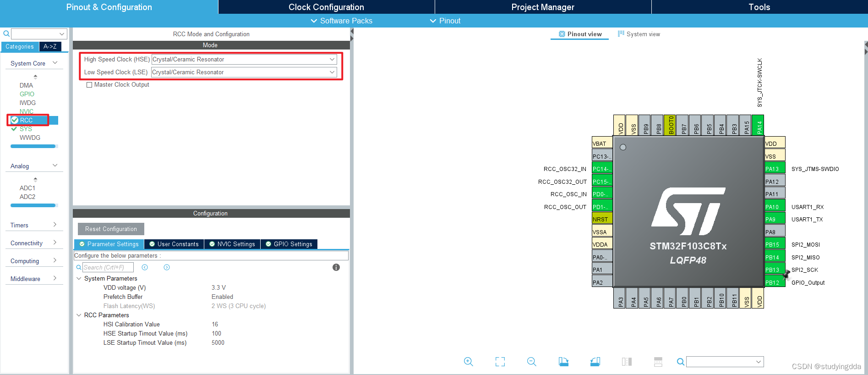Switch to System view
Screen dimensions: 868x375
(639, 34)
